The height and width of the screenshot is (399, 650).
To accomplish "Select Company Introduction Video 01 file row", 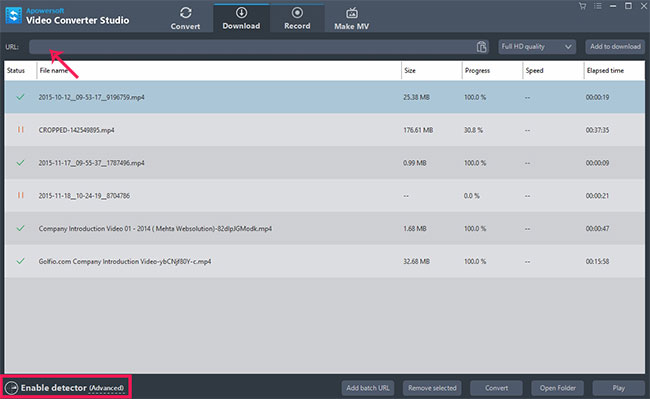I will pyautogui.click(x=325, y=228).
